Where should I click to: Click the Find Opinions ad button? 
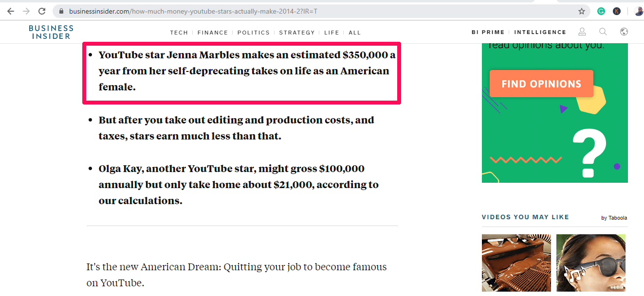pos(541,84)
